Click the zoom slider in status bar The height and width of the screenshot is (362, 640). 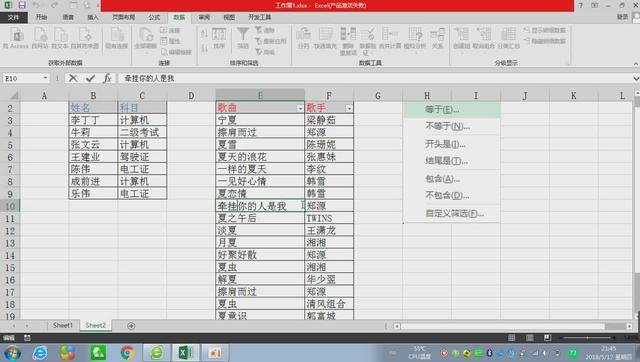click(x=588, y=338)
